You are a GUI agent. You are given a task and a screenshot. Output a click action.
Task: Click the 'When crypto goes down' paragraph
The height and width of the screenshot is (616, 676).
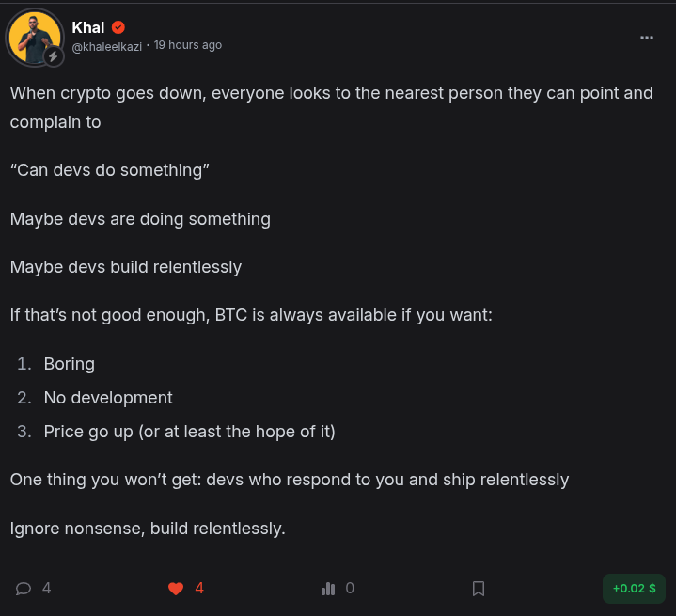331,108
